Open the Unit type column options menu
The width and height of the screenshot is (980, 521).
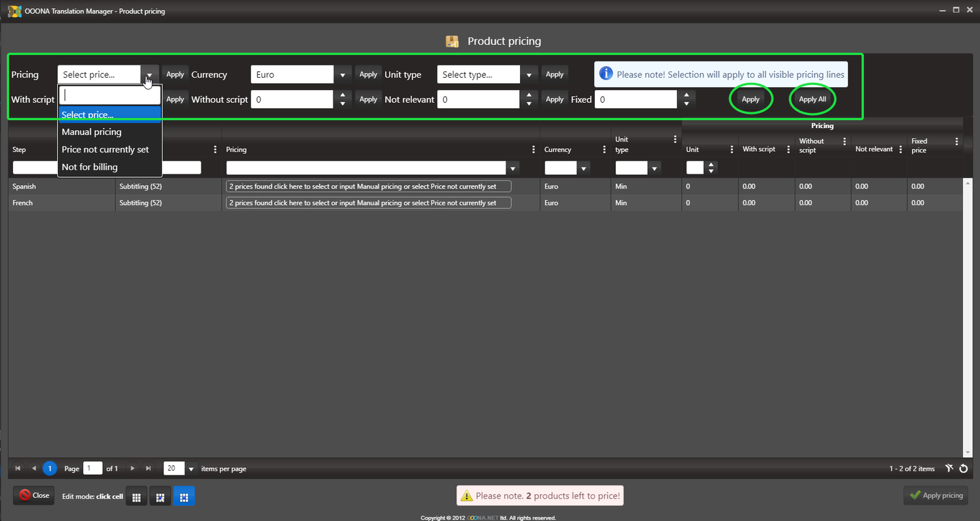point(675,140)
